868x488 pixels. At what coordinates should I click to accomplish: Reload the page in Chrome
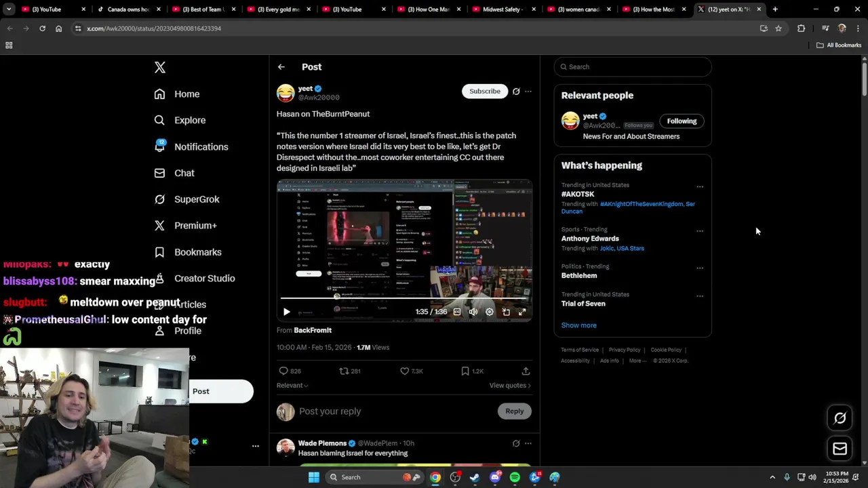point(42,28)
